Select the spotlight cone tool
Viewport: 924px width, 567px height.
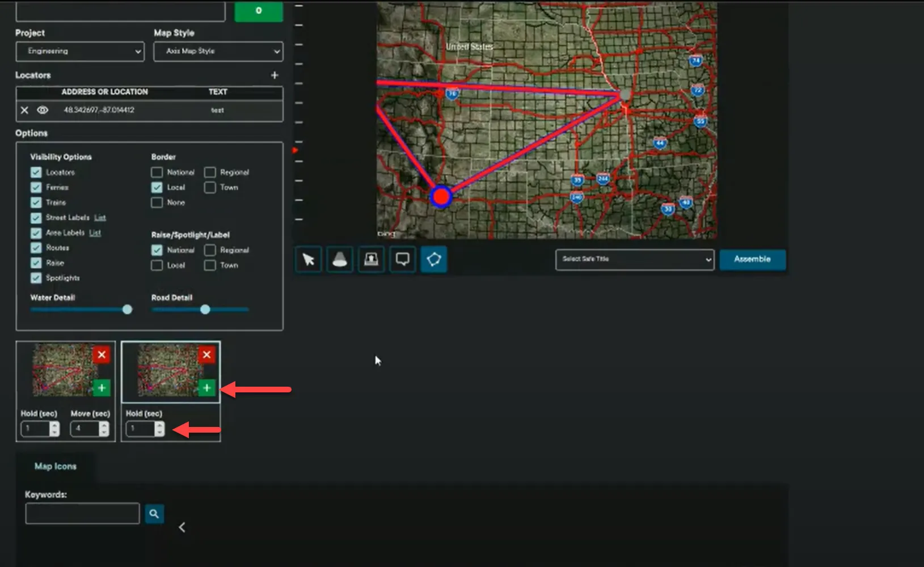coord(340,260)
